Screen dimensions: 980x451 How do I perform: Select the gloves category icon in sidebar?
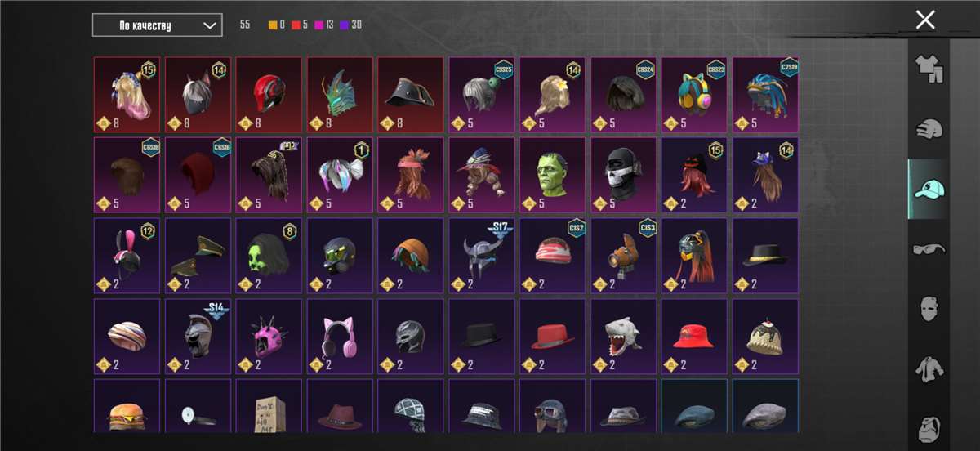[x=928, y=128]
